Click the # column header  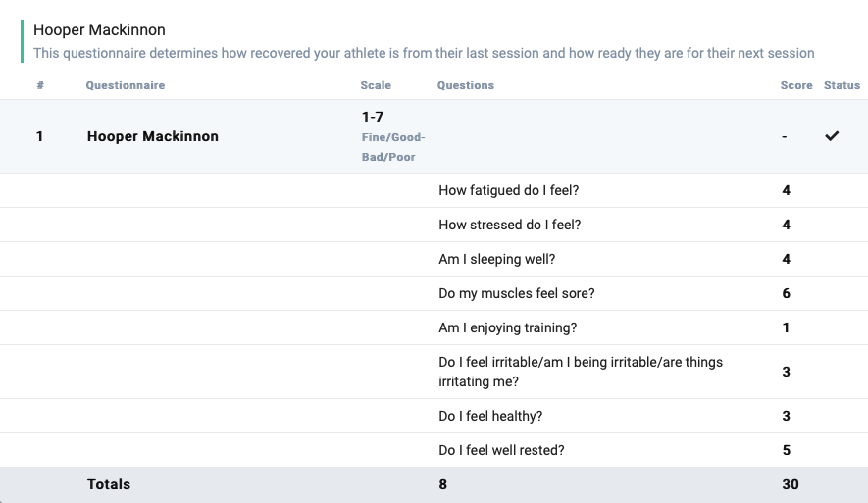[x=40, y=85]
